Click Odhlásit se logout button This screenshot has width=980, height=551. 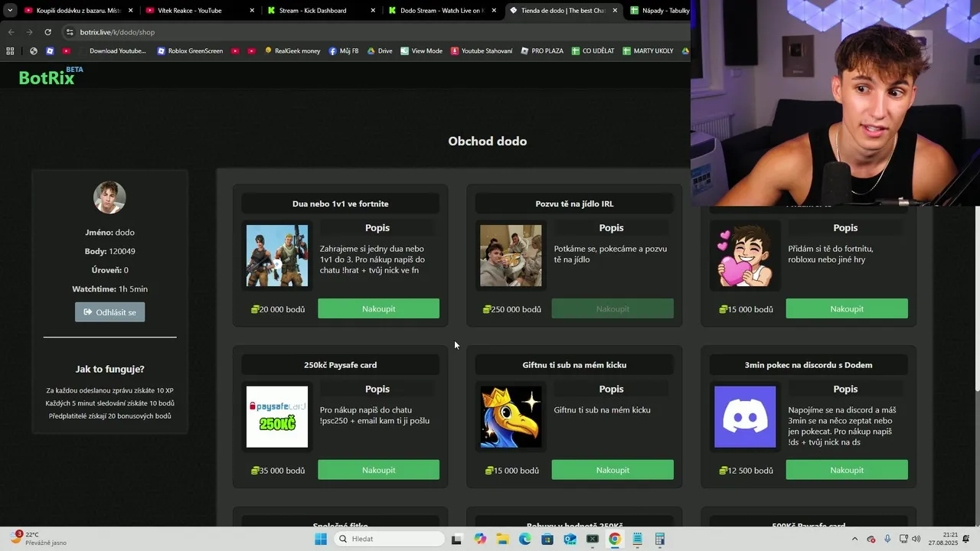click(109, 312)
